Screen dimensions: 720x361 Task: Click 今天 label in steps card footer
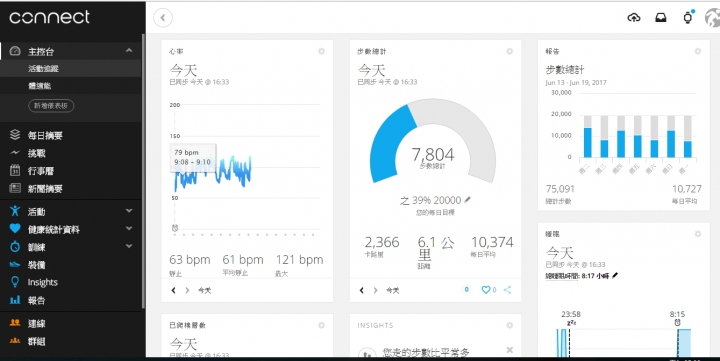393,290
